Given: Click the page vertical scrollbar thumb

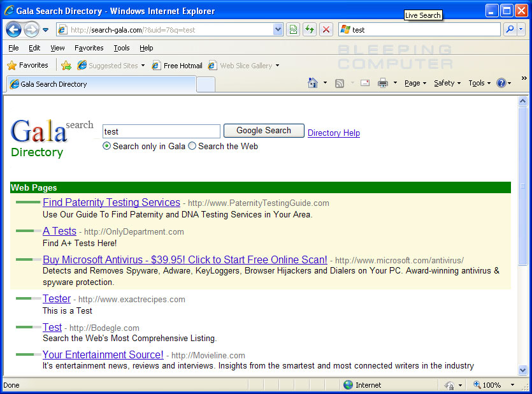Looking at the screenshot, I should click(x=523, y=185).
